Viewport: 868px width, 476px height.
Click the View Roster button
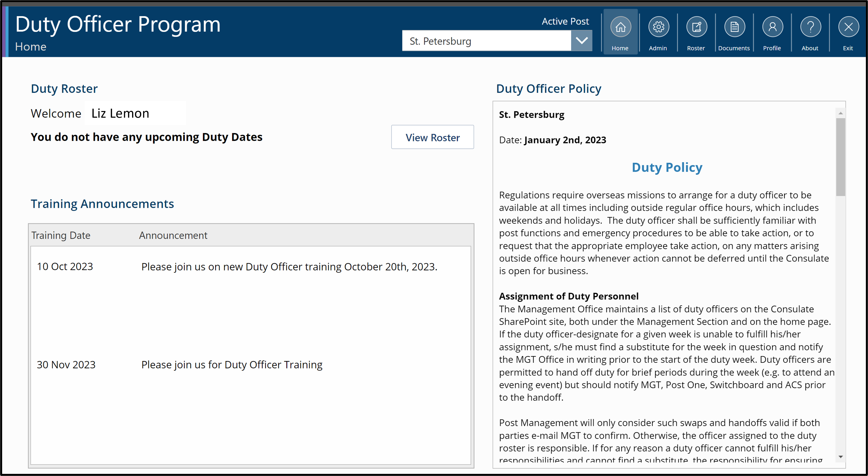(x=432, y=137)
